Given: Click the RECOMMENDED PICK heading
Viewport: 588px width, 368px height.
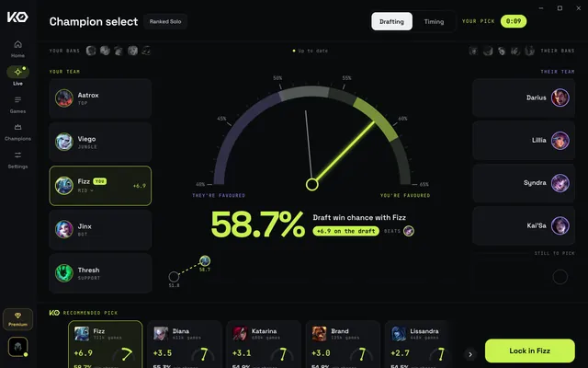Looking at the screenshot, I should pos(90,313).
